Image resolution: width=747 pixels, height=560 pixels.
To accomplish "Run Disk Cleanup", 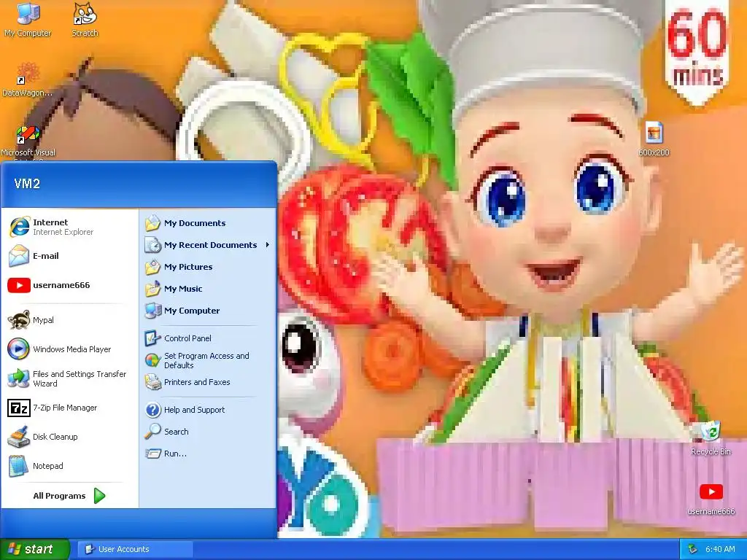I will (70, 437).
